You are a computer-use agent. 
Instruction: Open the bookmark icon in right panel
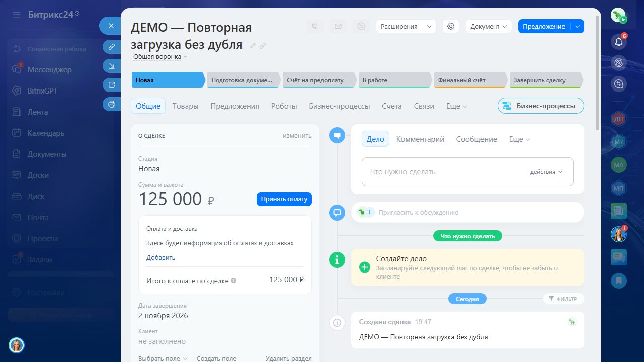pos(619,280)
